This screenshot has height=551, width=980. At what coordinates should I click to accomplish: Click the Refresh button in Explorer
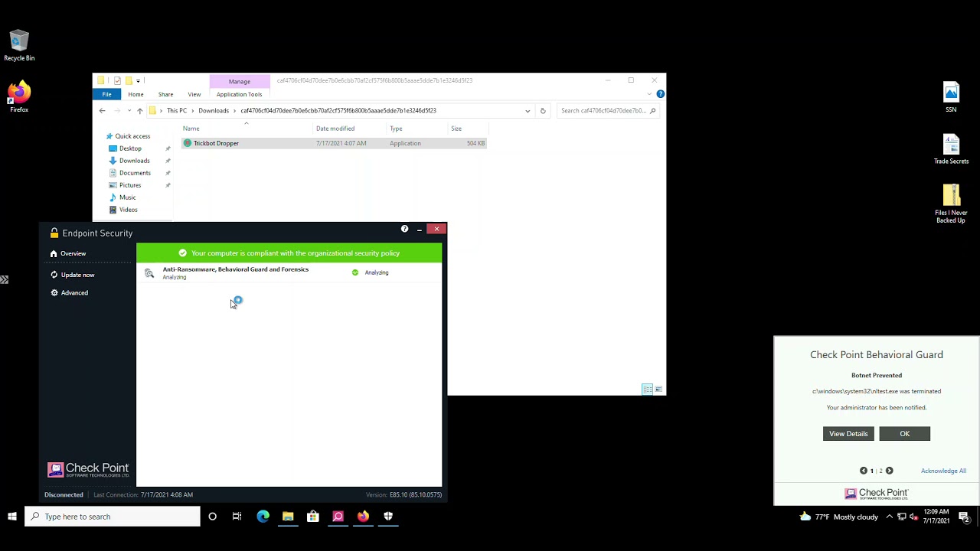click(x=543, y=111)
